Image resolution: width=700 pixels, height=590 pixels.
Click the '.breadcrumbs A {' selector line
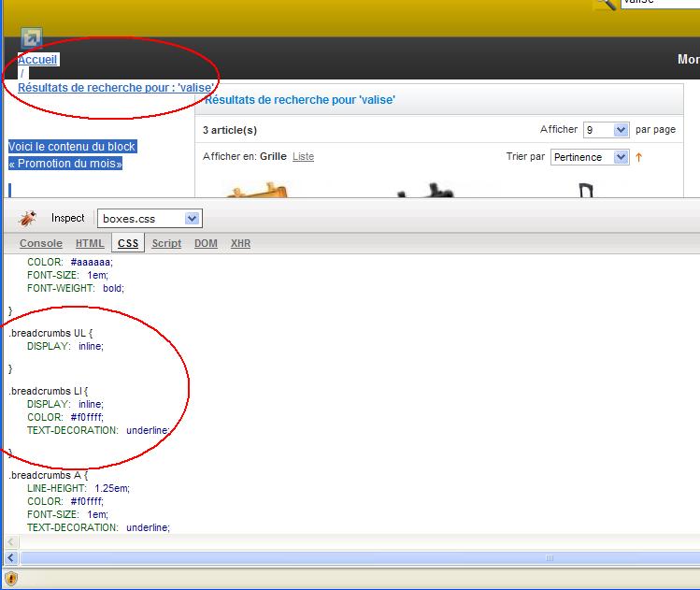[x=49, y=475]
